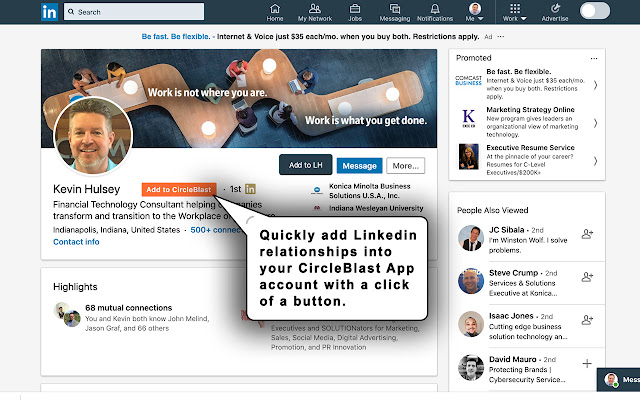Open Konica Minolta Business Solutions company link
640x400 pixels.
pos(370,191)
